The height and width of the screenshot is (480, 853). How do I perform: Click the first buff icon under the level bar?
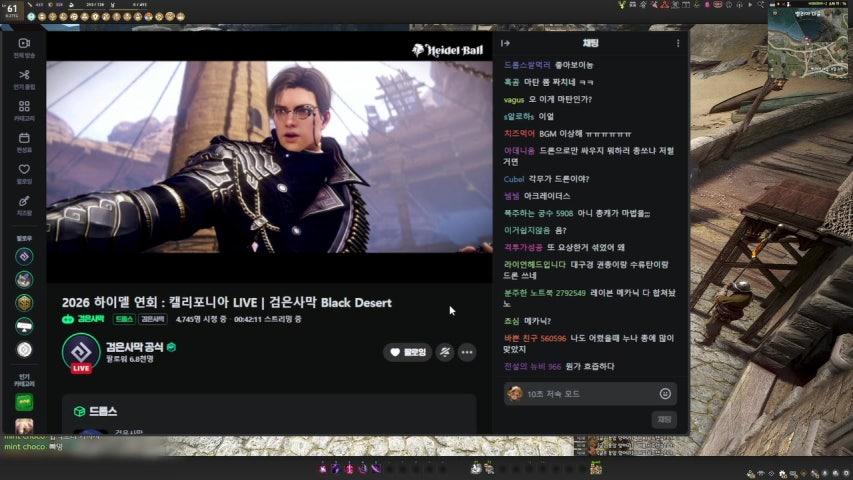point(32,17)
